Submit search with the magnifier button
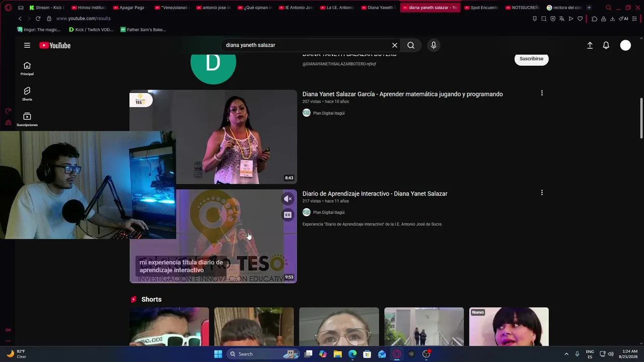This screenshot has width=644, height=362. [411, 45]
